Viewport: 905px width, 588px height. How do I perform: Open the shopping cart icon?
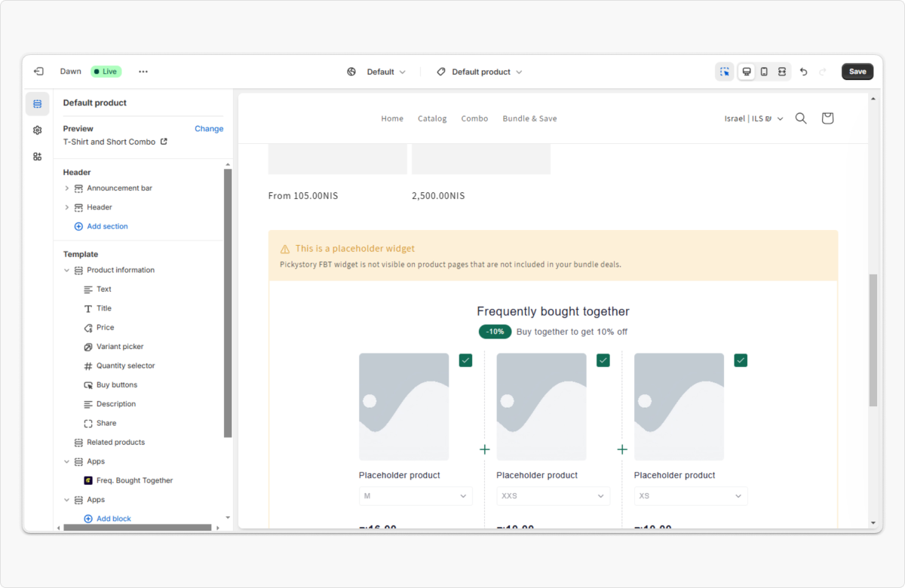pos(827,118)
